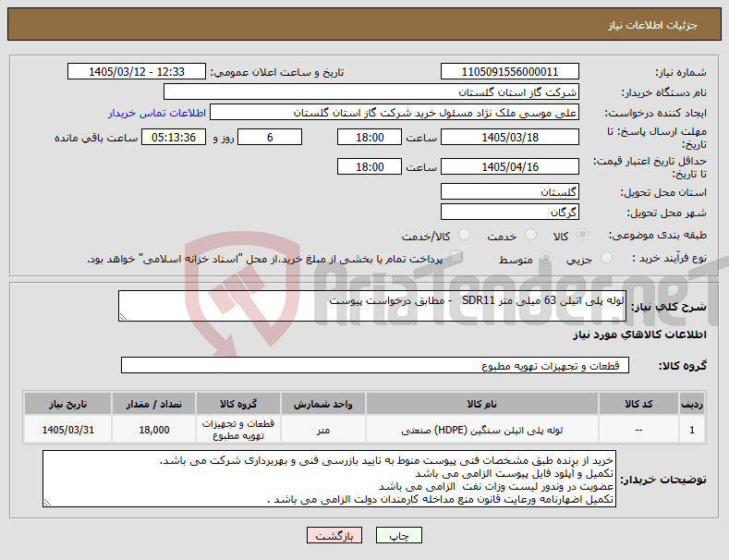
Task: Click response deadline date 1405/03/18
Action: [509, 137]
